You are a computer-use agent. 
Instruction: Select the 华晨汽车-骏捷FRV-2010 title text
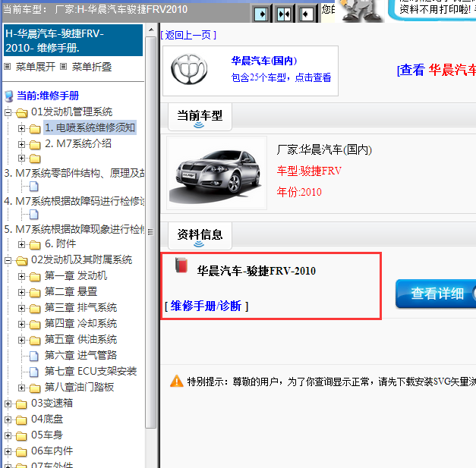[257, 271]
